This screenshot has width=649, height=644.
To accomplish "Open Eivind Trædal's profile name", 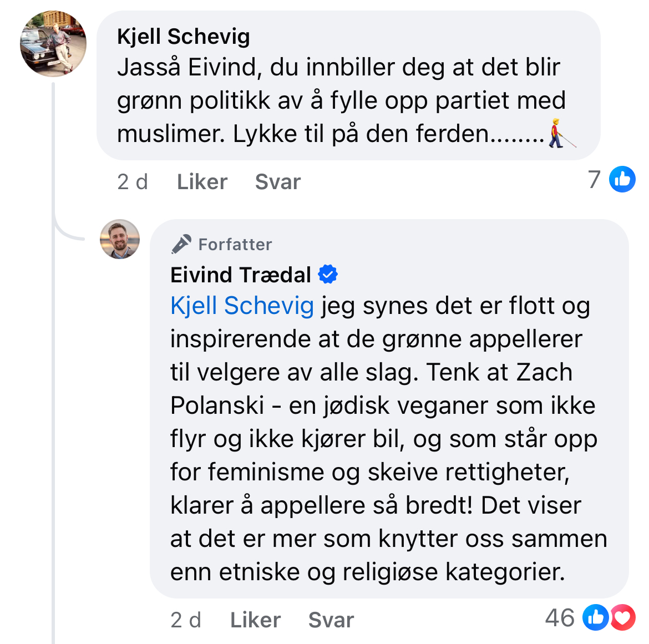I will (x=241, y=275).
